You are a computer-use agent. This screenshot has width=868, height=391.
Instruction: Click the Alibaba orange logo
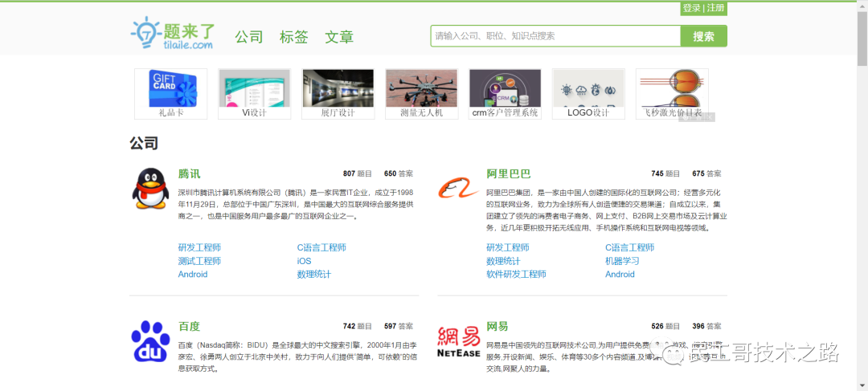(458, 189)
